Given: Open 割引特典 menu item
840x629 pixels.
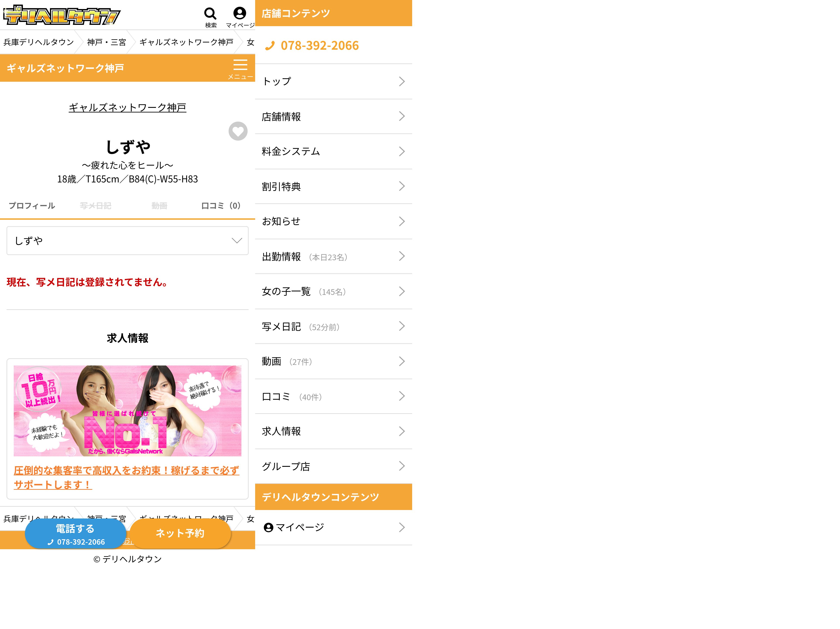Looking at the screenshot, I should (333, 186).
